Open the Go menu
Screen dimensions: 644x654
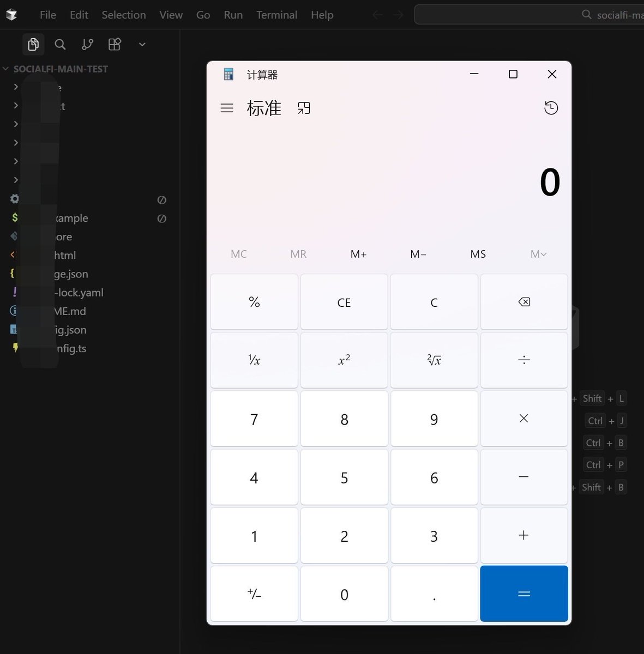click(x=203, y=15)
